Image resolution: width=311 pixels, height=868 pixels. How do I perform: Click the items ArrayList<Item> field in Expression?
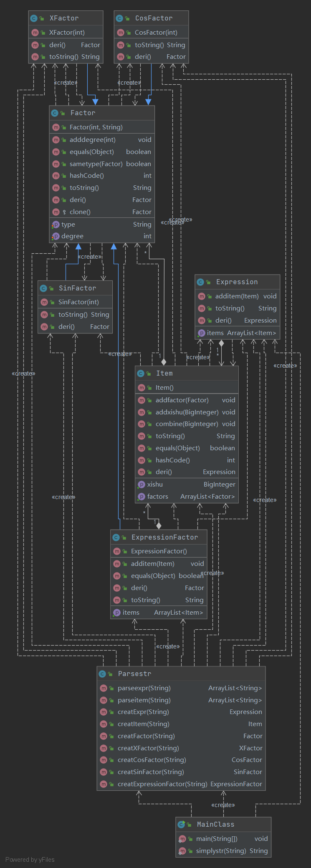click(237, 333)
